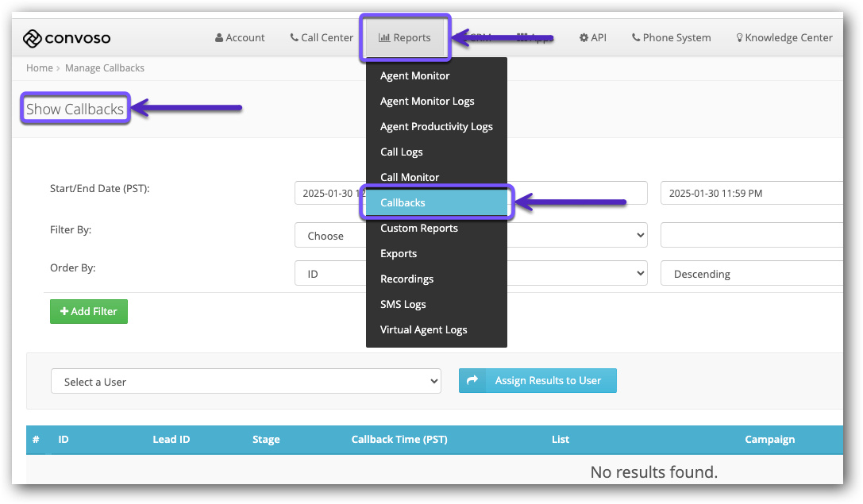
Task: Open the Account menu
Action: coord(240,37)
